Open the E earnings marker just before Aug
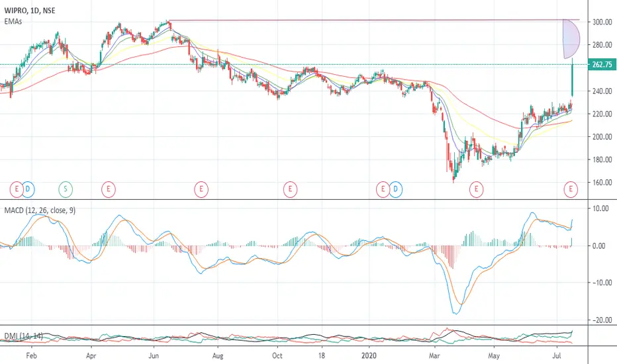Image resolution: width=617 pixels, height=364 pixels. coord(201,189)
